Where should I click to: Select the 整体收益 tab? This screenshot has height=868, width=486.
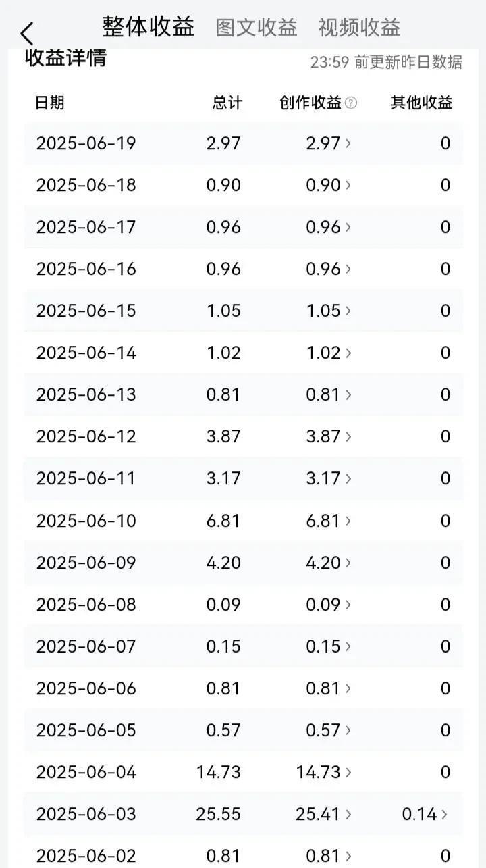148,27
